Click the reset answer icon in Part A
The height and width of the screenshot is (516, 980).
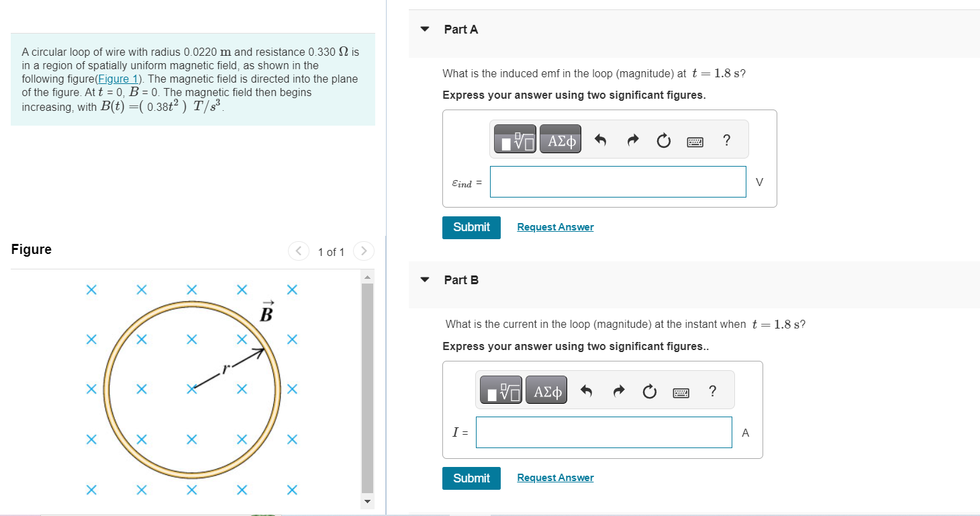[x=663, y=140]
